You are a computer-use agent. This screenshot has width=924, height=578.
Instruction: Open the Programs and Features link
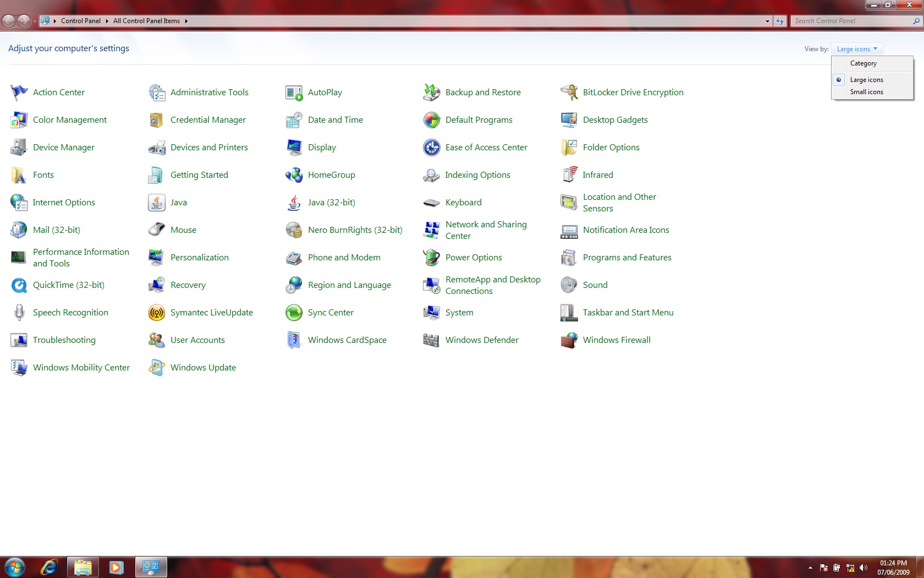(x=627, y=258)
